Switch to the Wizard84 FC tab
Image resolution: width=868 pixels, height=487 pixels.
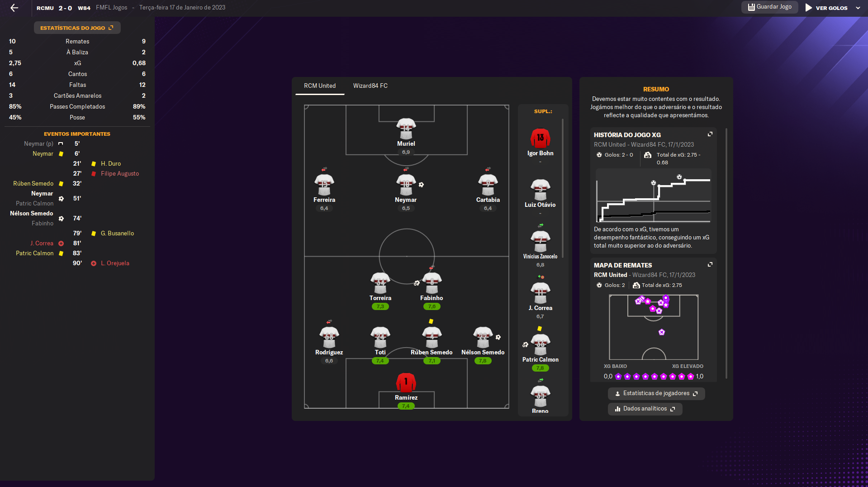pyautogui.click(x=370, y=86)
